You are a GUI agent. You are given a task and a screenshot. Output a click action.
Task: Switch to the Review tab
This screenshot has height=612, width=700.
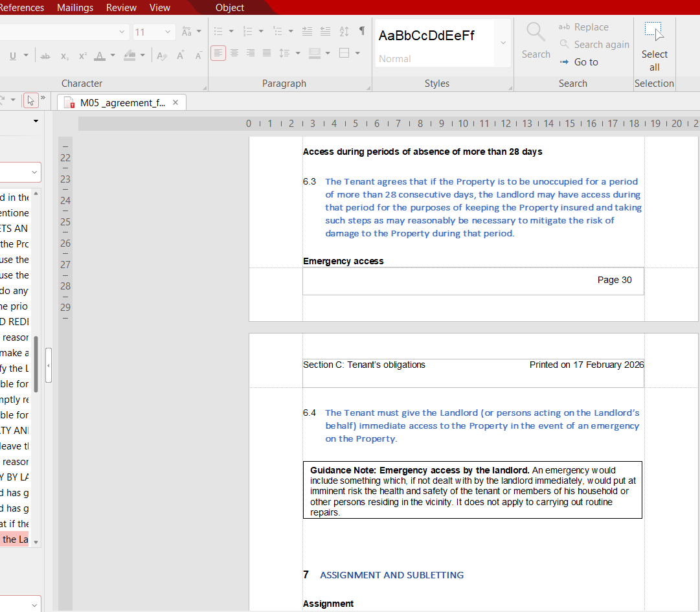click(121, 8)
